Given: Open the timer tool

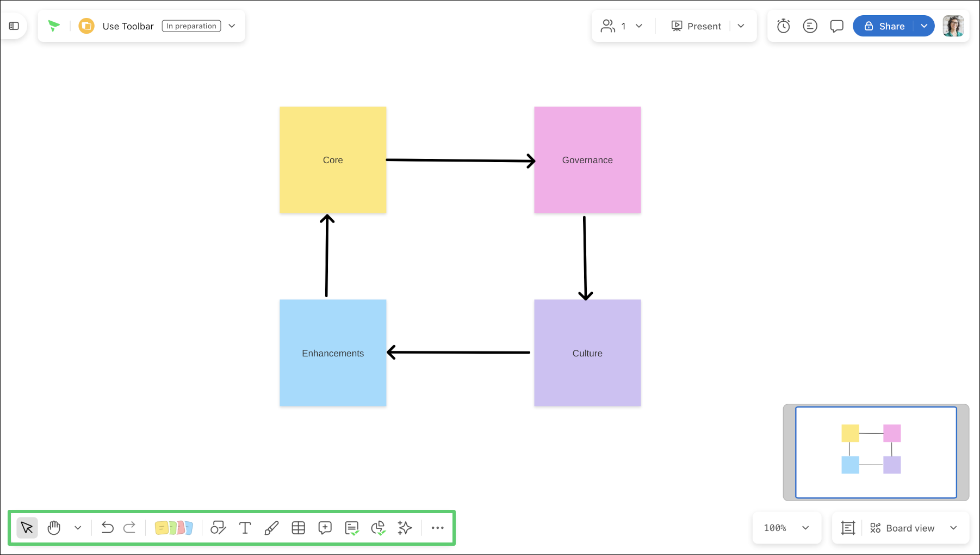Looking at the screenshot, I should [783, 26].
